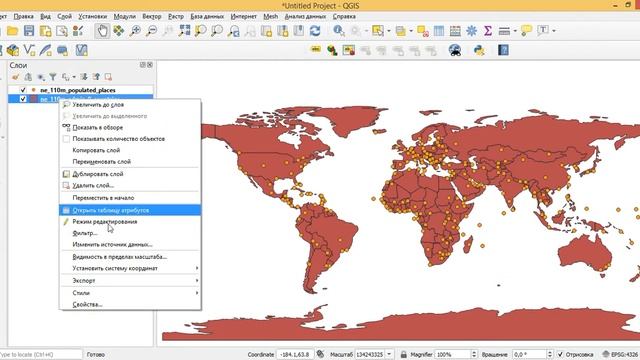640x360 pixels.
Task: Choose 'Копировать слой' in context menu
Action: [x=130, y=150]
